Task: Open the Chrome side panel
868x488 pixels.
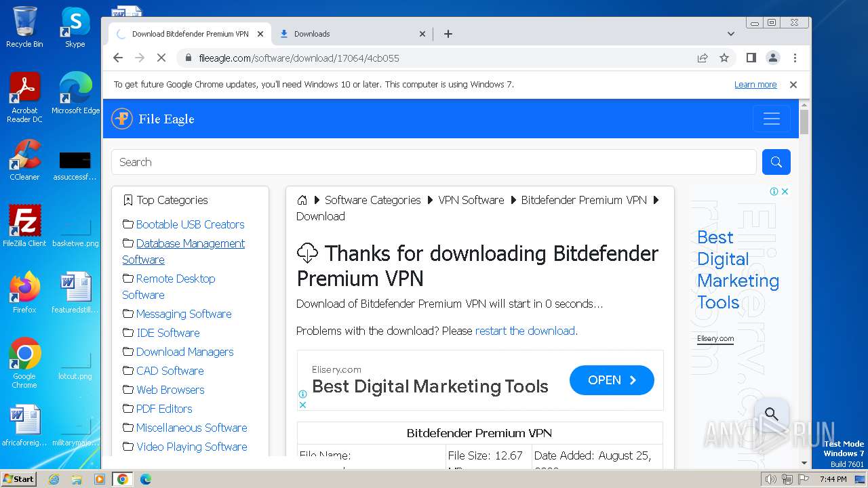Action: tap(751, 58)
